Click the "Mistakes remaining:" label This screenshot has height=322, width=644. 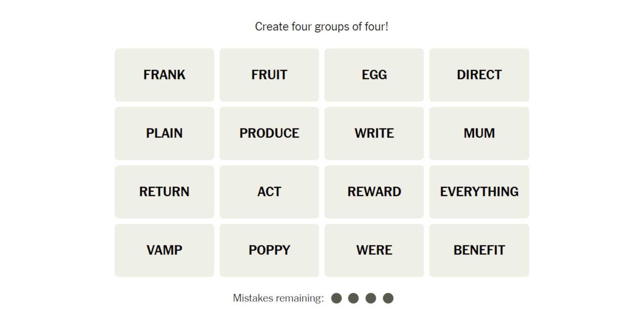pyautogui.click(x=278, y=299)
